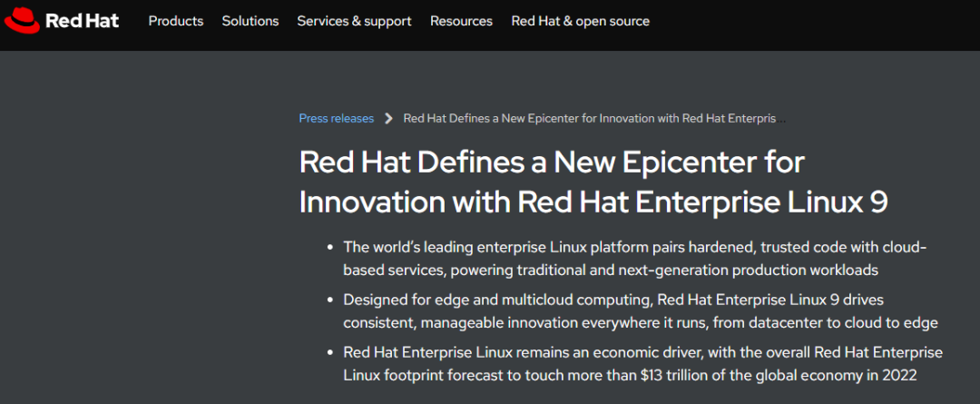Click the Red Hat wordmark text

click(82, 21)
